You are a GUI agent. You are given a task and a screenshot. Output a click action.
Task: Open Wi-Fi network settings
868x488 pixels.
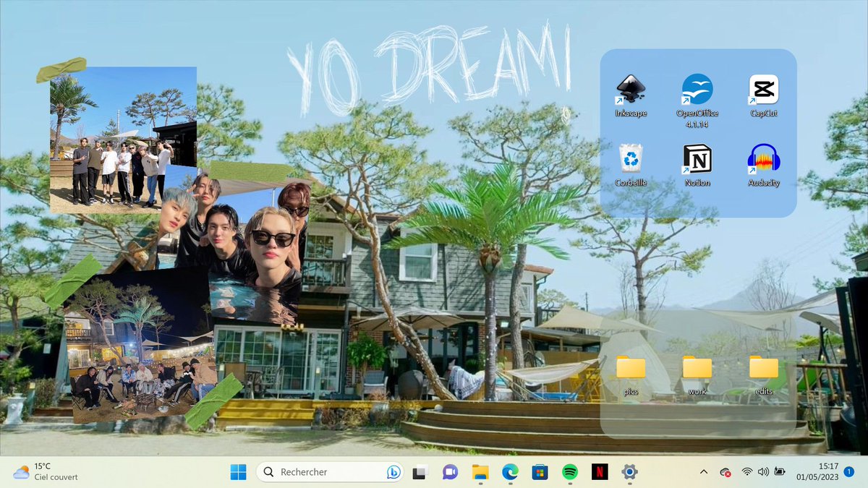pos(747,472)
